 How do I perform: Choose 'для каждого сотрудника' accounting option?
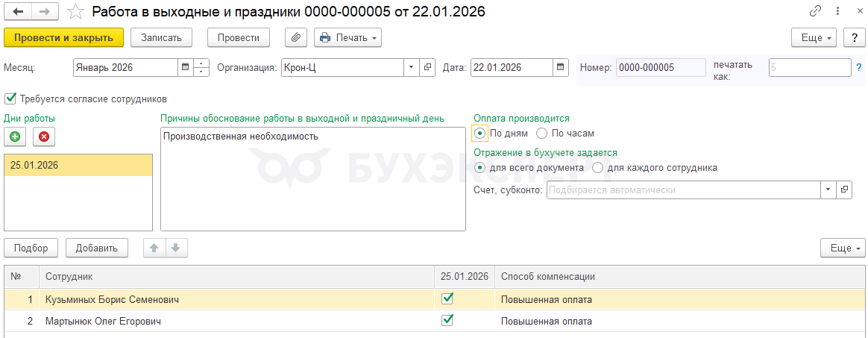tap(597, 168)
